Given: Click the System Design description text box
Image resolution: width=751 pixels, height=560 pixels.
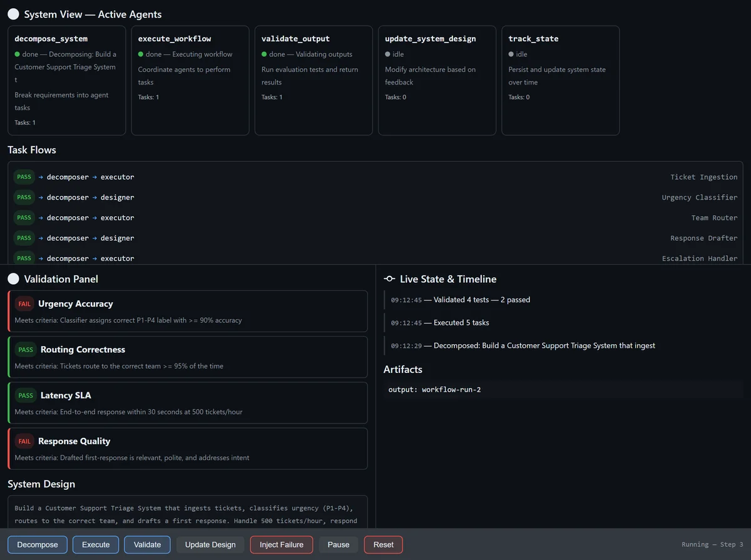Looking at the screenshot, I should (x=188, y=512).
